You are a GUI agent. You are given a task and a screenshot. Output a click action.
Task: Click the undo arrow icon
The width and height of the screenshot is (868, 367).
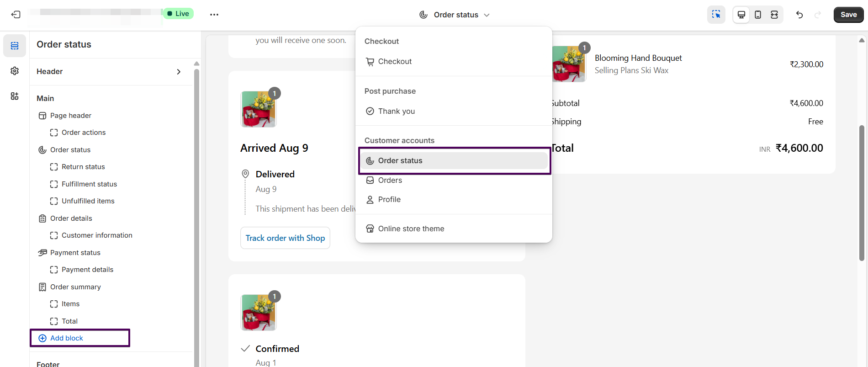(x=799, y=15)
